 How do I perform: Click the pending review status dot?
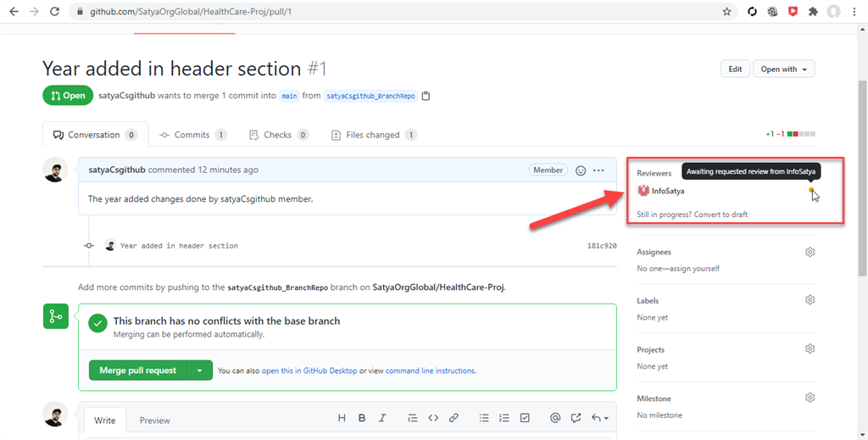[811, 190]
